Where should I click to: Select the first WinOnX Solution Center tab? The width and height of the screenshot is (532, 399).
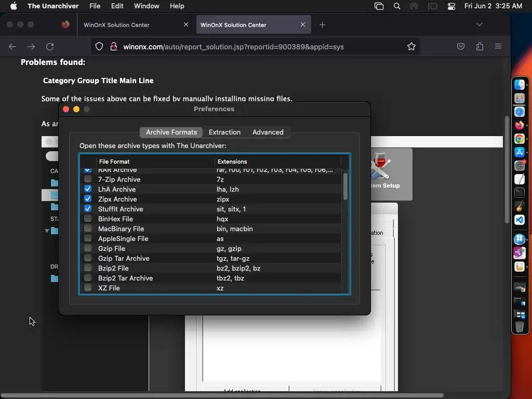tap(136, 25)
